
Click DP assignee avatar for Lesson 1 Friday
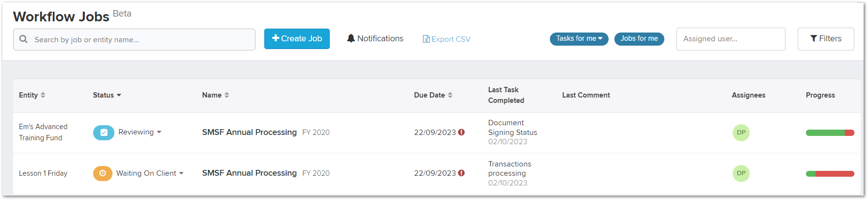click(x=741, y=173)
